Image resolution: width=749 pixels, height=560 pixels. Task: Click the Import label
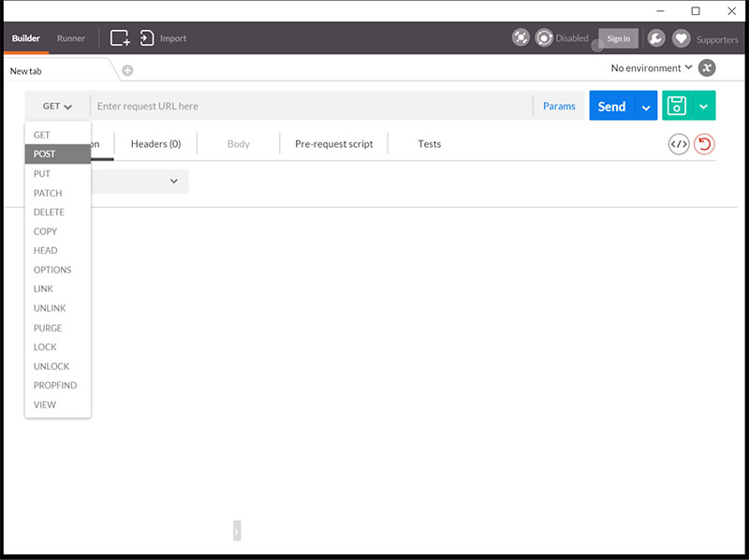pos(173,38)
